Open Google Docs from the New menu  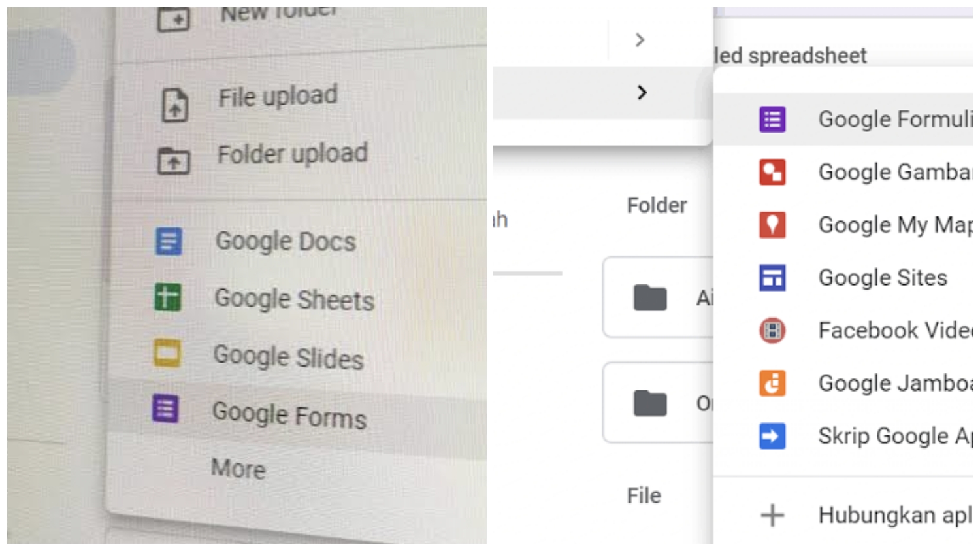tap(286, 241)
